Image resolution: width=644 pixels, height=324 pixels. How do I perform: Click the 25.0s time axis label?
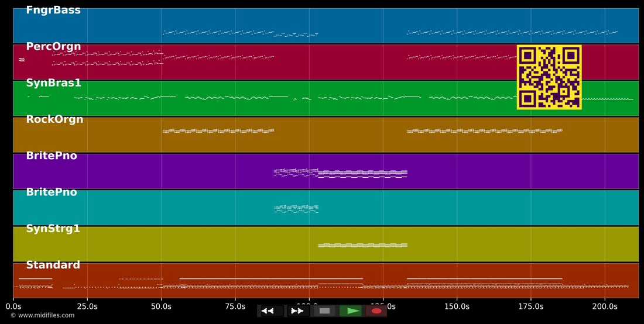pyautogui.click(x=87, y=306)
